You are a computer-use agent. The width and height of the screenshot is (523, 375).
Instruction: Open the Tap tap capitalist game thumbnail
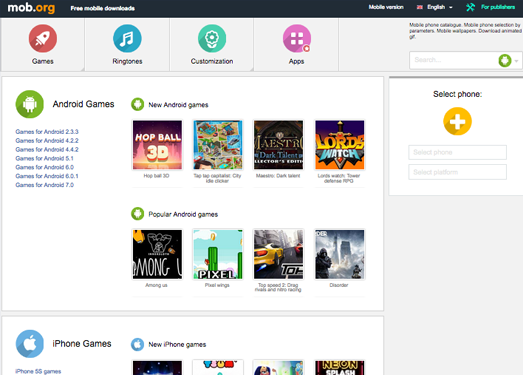pyautogui.click(x=218, y=145)
